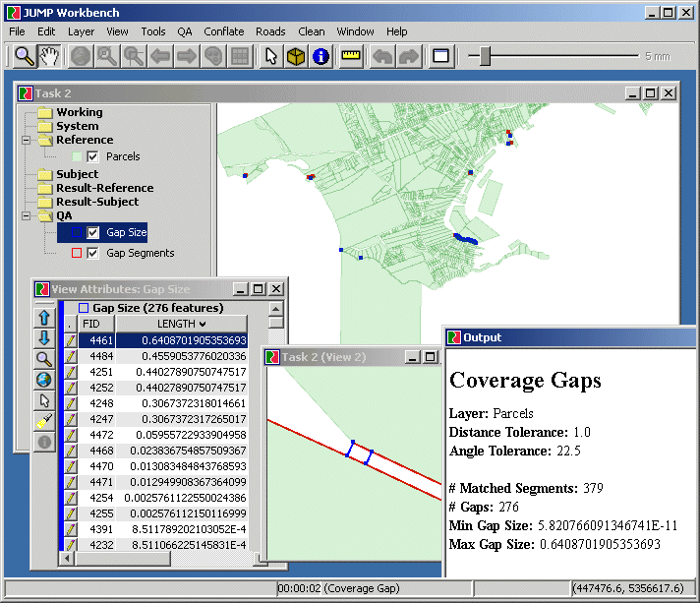Viewport: 700px width, 603px height.
Task: Click the Gap Segments layer name
Action: click(141, 253)
